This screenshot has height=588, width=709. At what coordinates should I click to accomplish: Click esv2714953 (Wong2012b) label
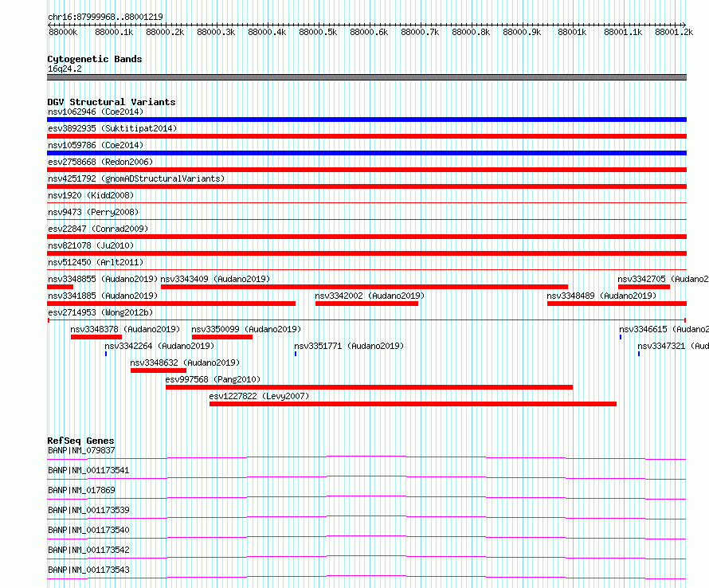pos(100,312)
